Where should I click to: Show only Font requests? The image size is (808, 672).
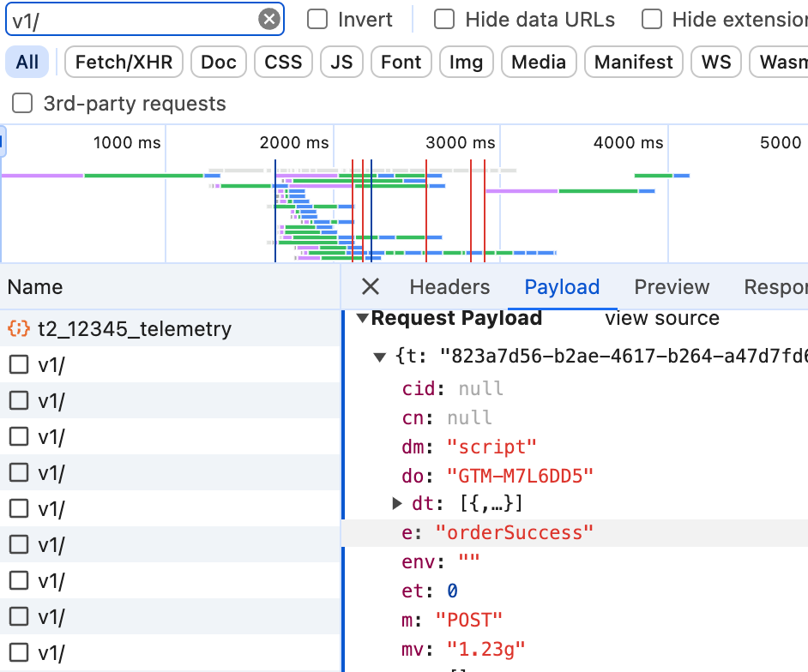[401, 62]
